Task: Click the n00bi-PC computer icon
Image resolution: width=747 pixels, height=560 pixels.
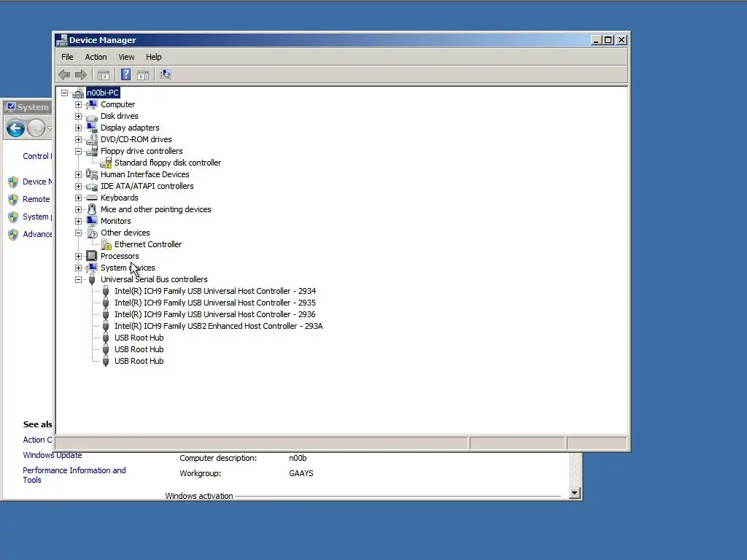Action: [x=78, y=93]
